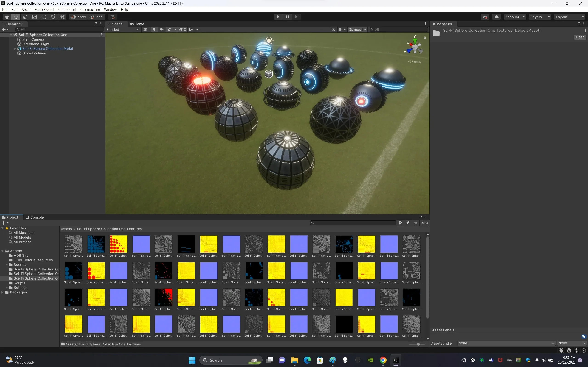Click the Step frame button
Screen dimensions: 588x367
[x=297, y=17]
